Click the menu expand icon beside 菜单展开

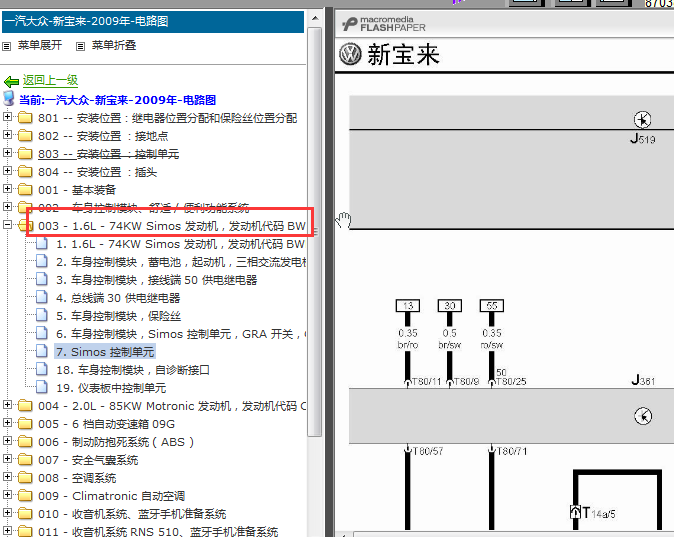[6, 46]
